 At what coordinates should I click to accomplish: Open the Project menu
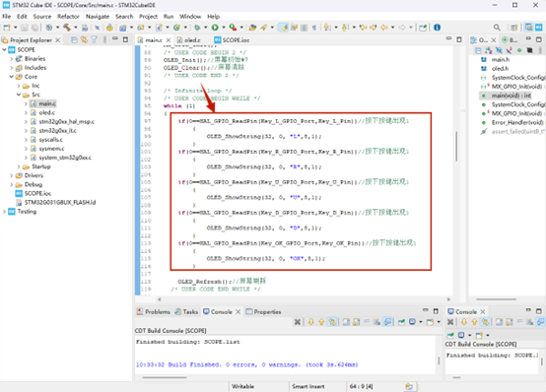[x=149, y=17]
